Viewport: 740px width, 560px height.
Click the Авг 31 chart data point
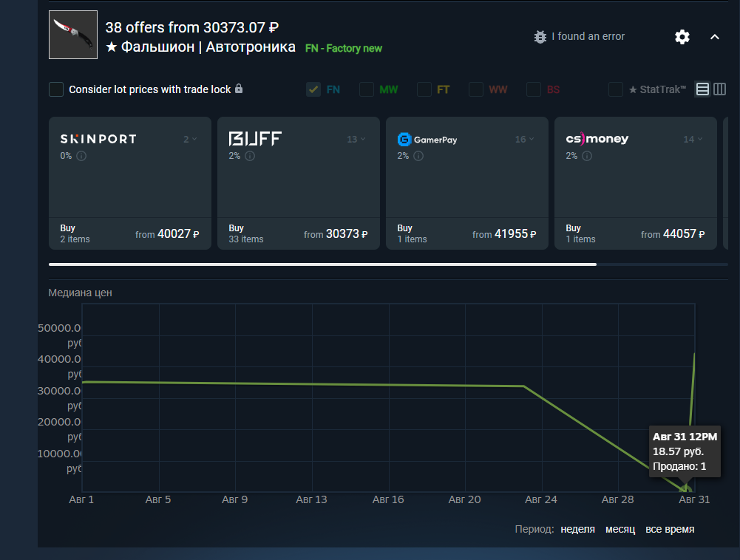686,490
